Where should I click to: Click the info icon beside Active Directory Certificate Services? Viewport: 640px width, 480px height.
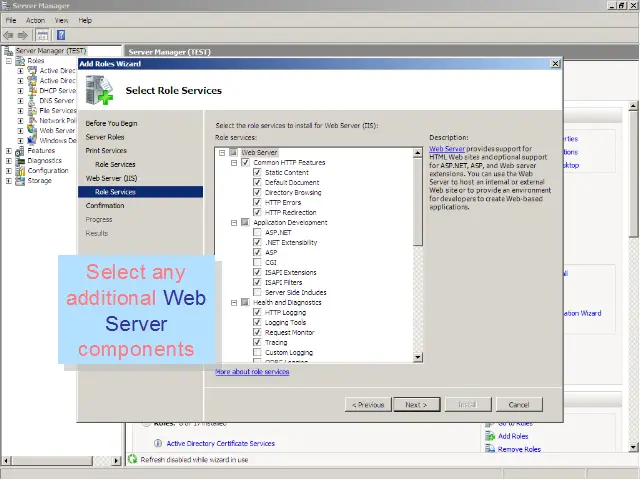158,443
